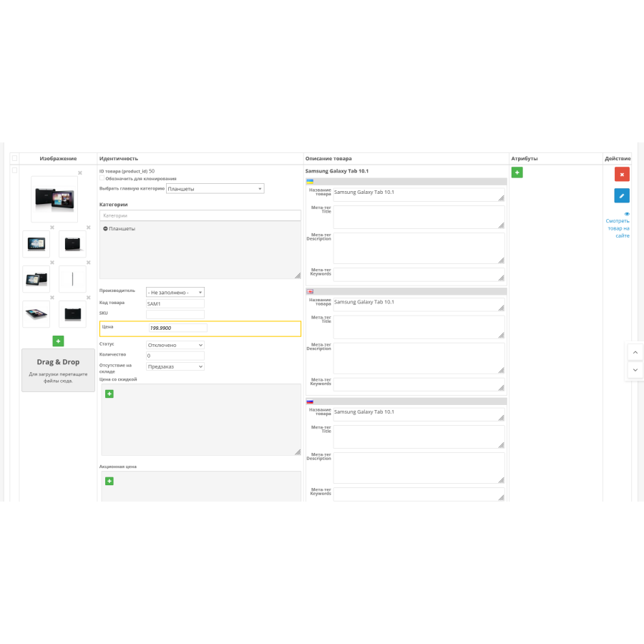Add a special price row under Акционная цена

click(109, 481)
